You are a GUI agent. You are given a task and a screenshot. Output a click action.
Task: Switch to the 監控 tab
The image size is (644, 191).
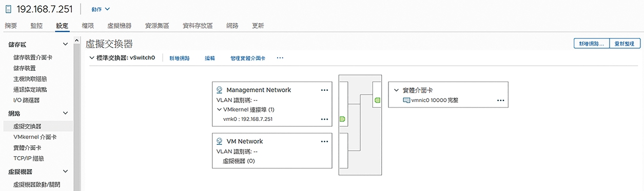37,25
